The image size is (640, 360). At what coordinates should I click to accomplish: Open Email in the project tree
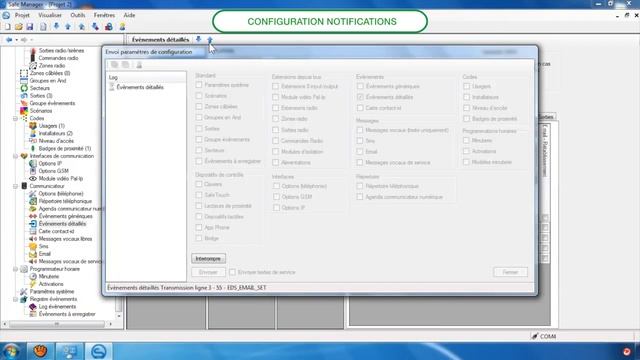click(x=44, y=254)
